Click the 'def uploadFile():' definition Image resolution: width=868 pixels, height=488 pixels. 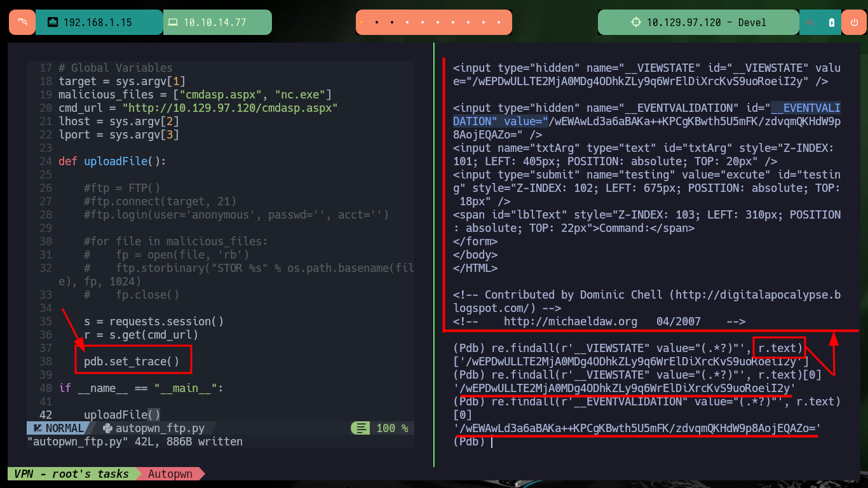(x=112, y=161)
